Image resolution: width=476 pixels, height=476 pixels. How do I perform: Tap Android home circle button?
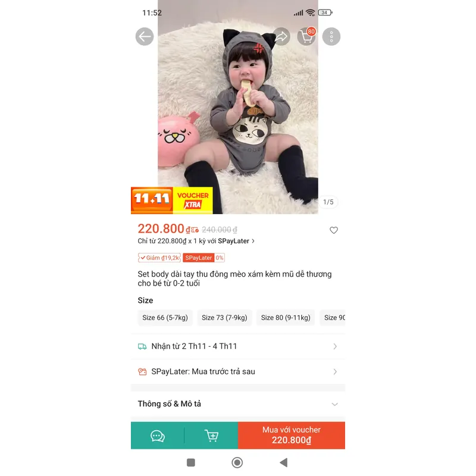(237, 463)
